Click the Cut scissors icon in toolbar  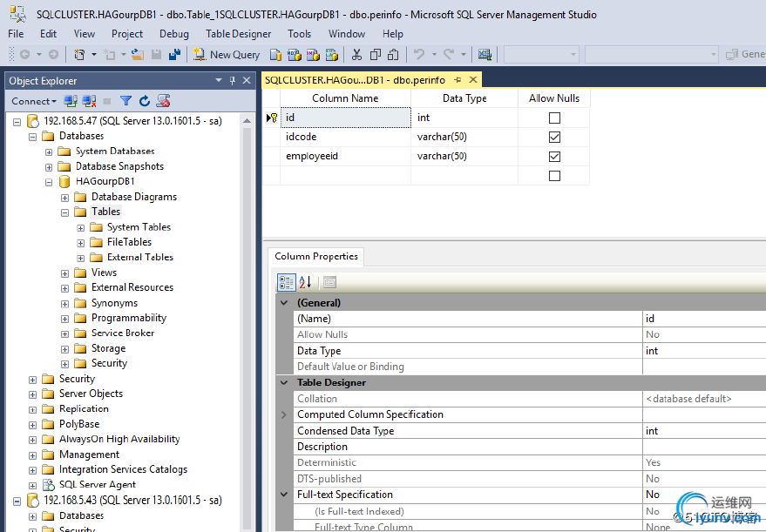[356, 54]
